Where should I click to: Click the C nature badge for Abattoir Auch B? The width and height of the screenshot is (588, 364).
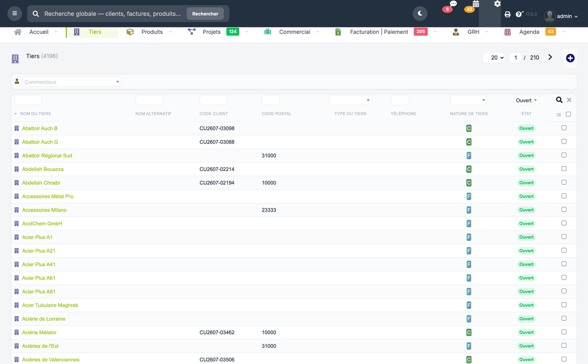(469, 128)
